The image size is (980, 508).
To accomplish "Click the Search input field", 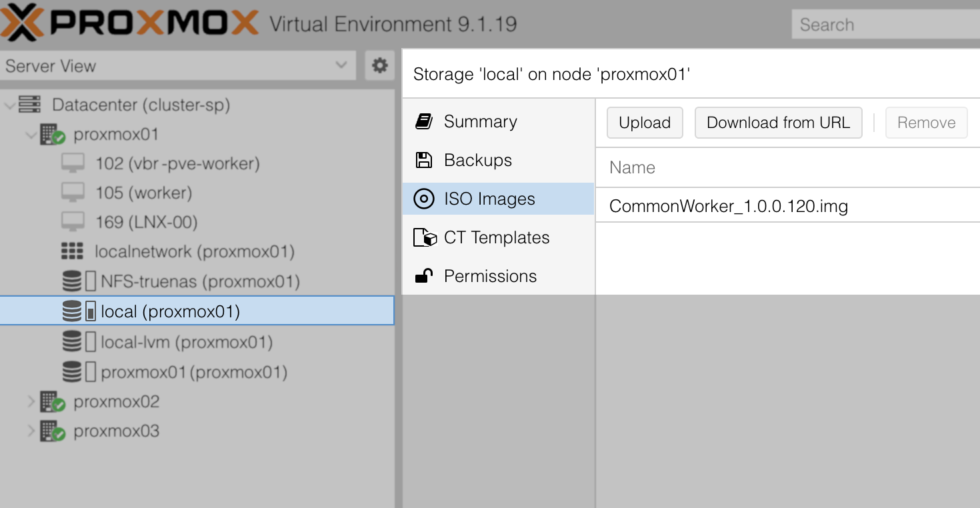I will click(886, 25).
